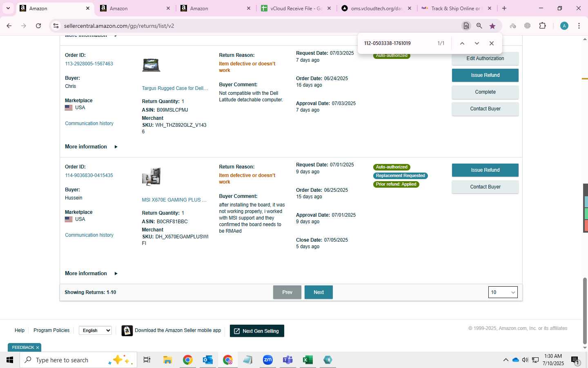Go to the Next page of returns
588x368 pixels.
(x=318, y=292)
